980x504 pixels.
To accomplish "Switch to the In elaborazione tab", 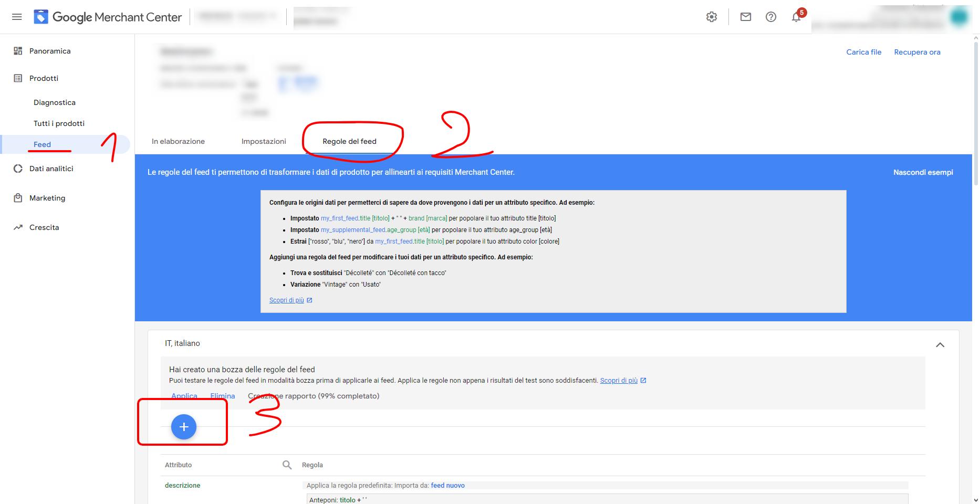I will [178, 141].
